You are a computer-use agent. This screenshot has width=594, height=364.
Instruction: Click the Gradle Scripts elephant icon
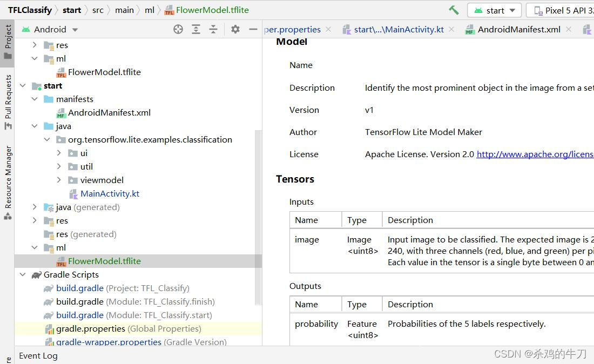pyautogui.click(x=36, y=275)
